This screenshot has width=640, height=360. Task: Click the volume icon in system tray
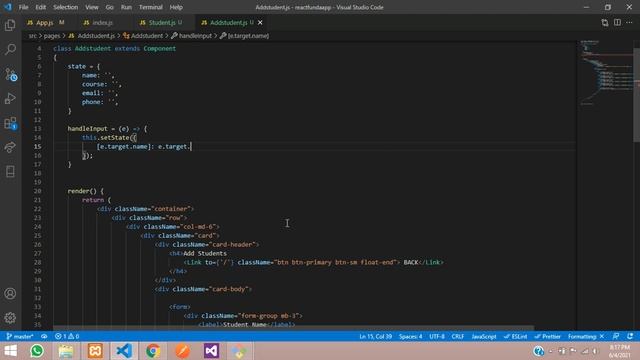click(x=596, y=351)
